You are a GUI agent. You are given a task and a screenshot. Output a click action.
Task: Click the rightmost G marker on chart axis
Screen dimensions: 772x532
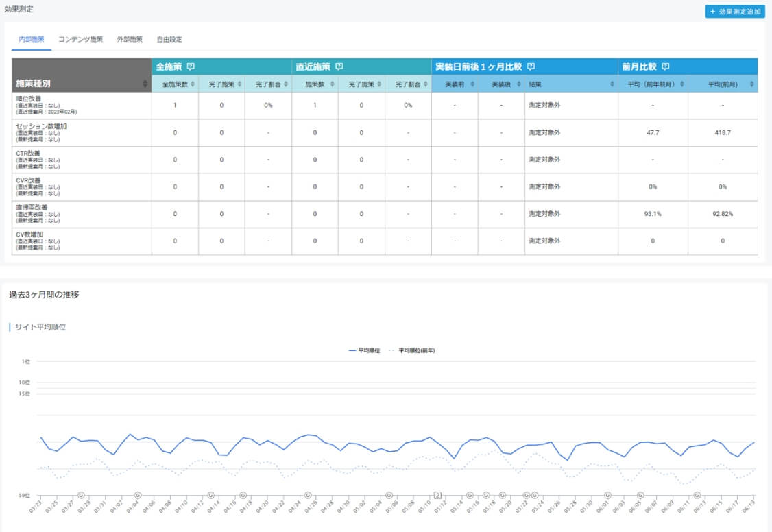point(697,495)
